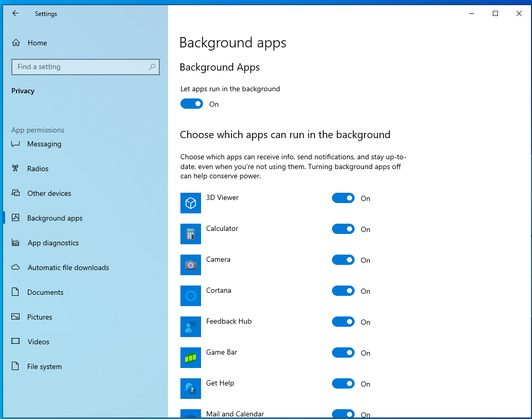
Task: Click the App diagnostics chart icon
Action: pos(15,243)
